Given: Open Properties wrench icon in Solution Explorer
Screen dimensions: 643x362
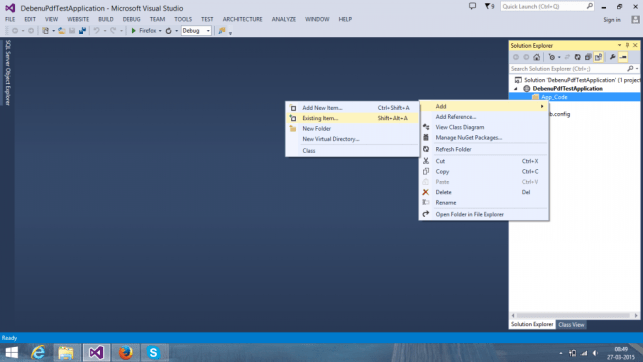Looking at the screenshot, I should pyautogui.click(x=612, y=57).
